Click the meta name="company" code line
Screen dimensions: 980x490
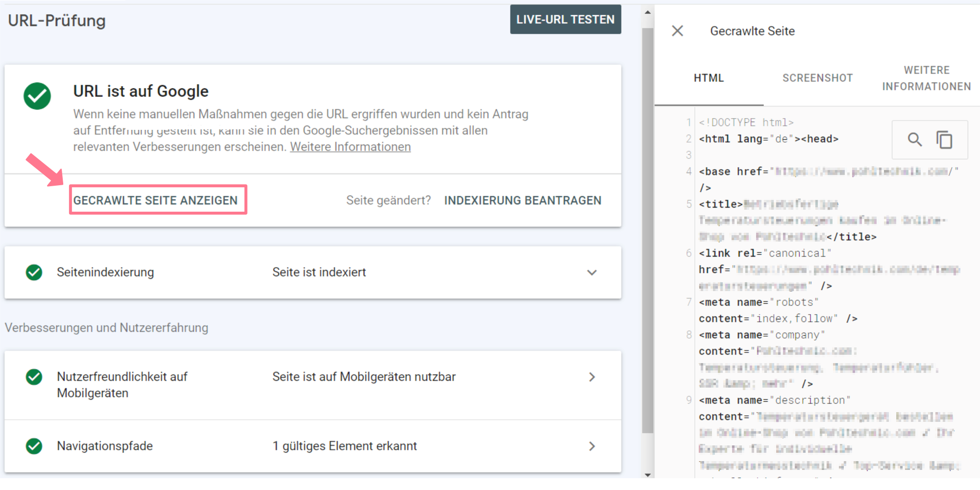pos(761,335)
